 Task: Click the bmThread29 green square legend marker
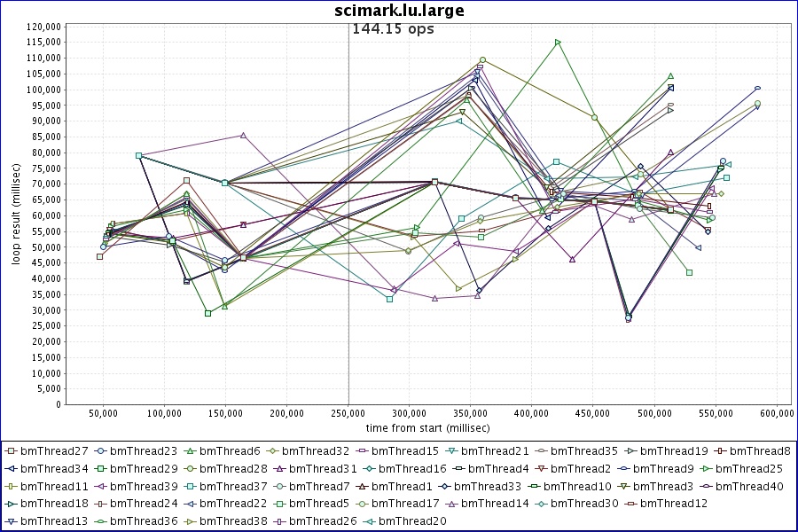(x=101, y=468)
